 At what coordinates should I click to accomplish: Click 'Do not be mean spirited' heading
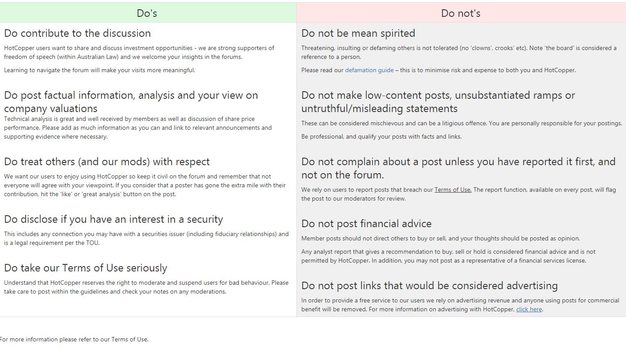358,33
